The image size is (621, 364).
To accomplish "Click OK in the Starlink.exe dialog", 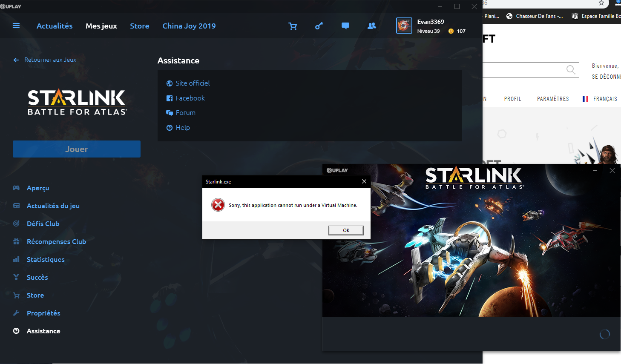I will click(346, 230).
